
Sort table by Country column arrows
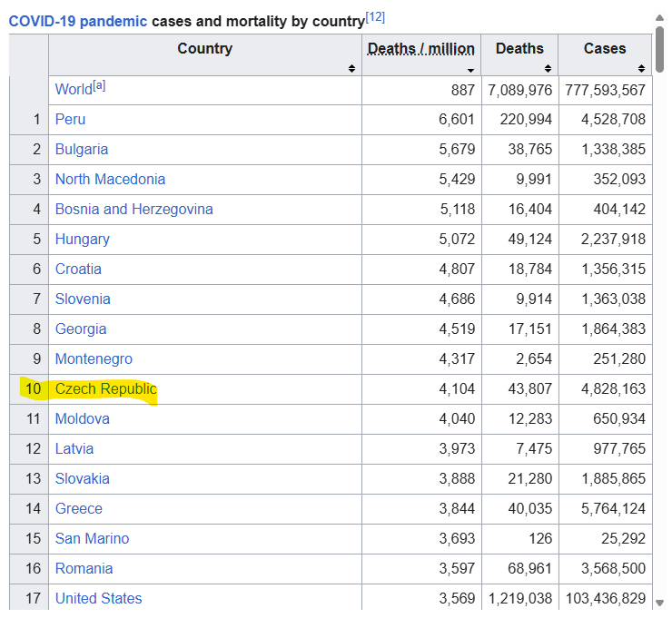coord(351,69)
